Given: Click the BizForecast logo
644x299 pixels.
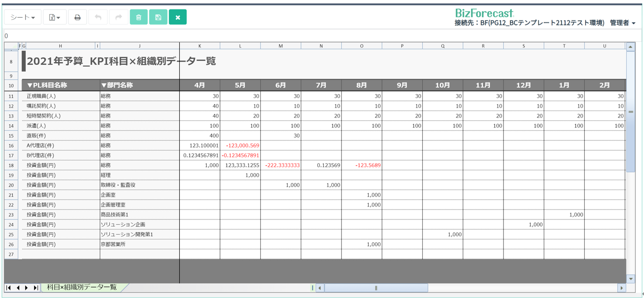Looking at the screenshot, I should click(x=485, y=13).
